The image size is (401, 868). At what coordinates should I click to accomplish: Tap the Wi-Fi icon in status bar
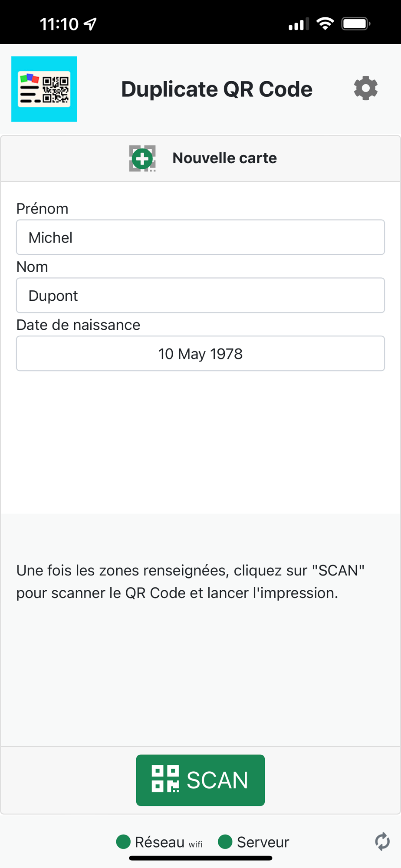click(325, 23)
